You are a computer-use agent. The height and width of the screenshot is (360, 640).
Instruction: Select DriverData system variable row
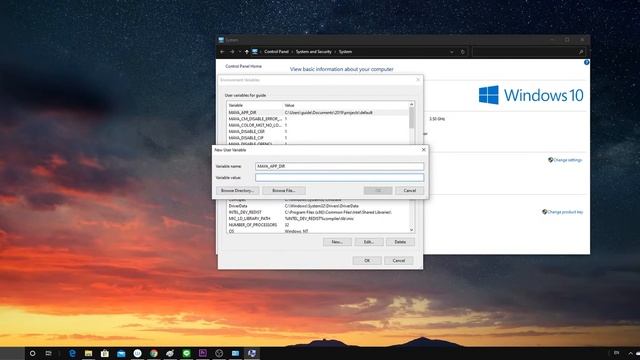pyautogui.click(x=317, y=206)
